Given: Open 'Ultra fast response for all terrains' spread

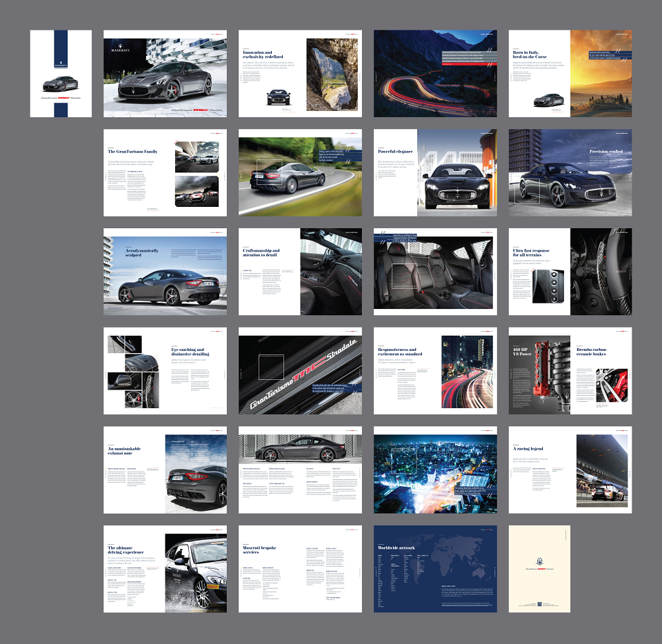Looking at the screenshot, I should 570,272.
